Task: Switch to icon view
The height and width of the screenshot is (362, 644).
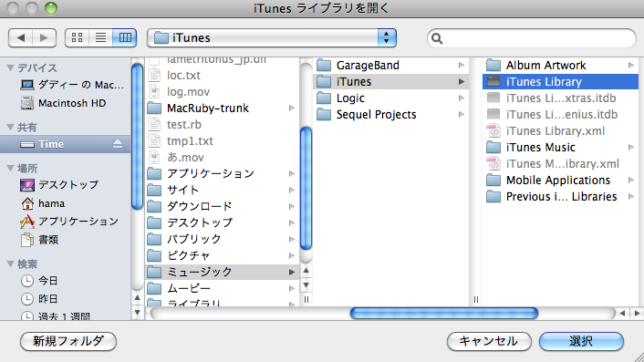Action: (78, 37)
